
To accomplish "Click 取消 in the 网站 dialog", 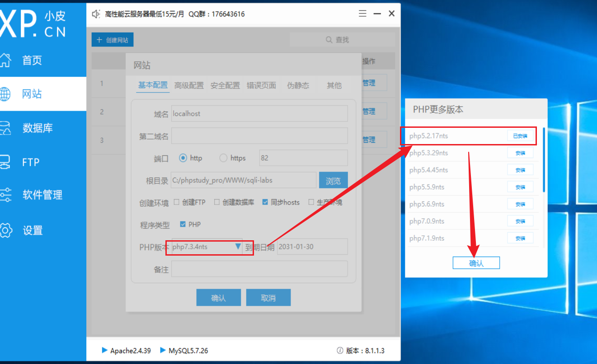I will point(268,298).
